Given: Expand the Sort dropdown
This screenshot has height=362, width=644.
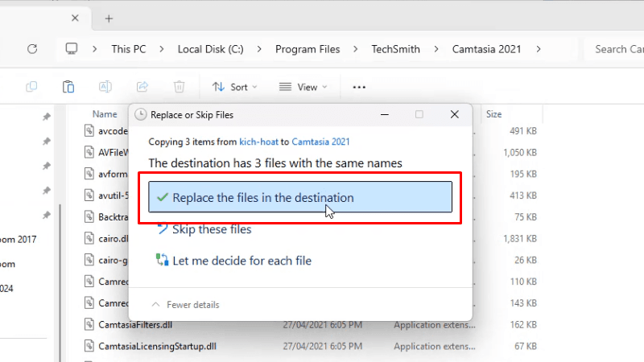Looking at the screenshot, I should (235, 87).
